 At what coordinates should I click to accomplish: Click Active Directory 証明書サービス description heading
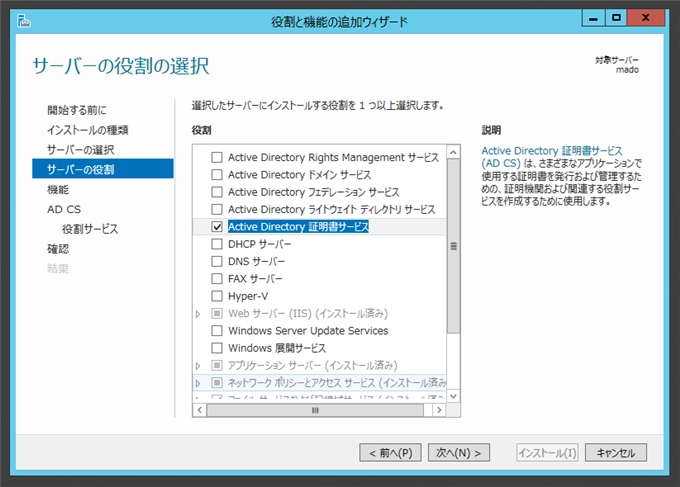(x=552, y=157)
